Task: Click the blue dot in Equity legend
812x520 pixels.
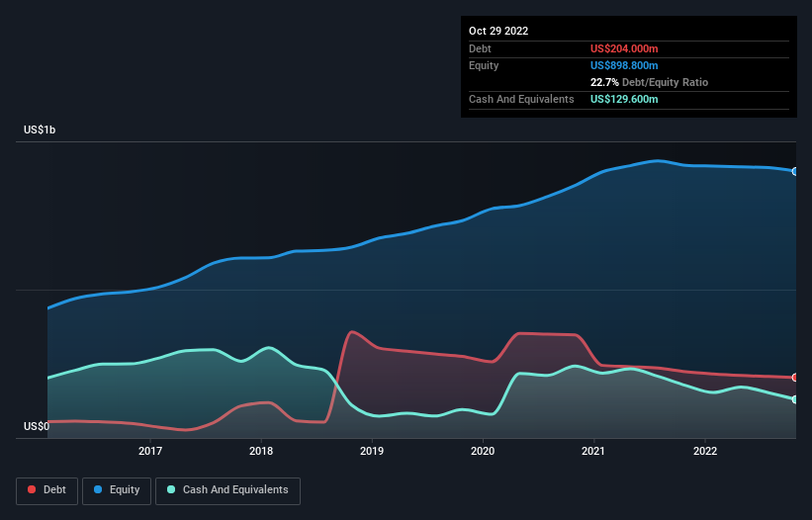Action: pyautogui.click(x=98, y=489)
